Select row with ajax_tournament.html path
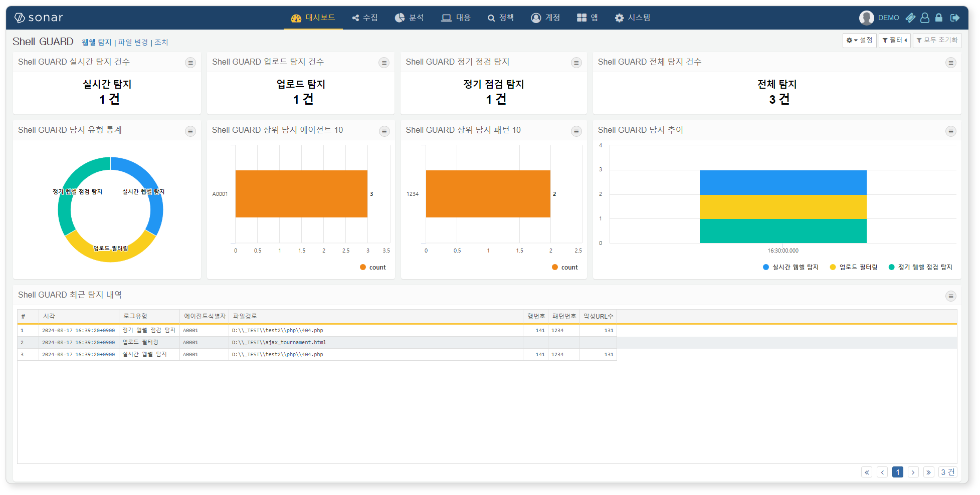Viewport: 980px width, 495px height. pyautogui.click(x=487, y=343)
